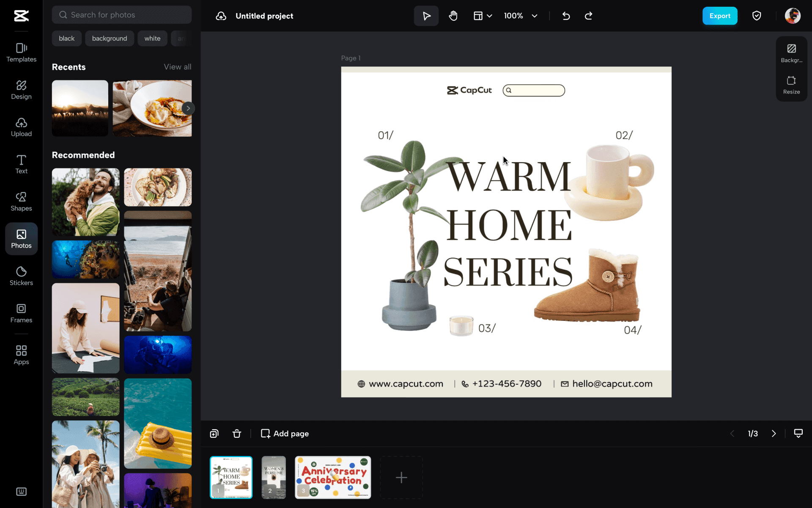Click the undo arrow icon
This screenshot has width=812, height=508.
tap(566, 16)
